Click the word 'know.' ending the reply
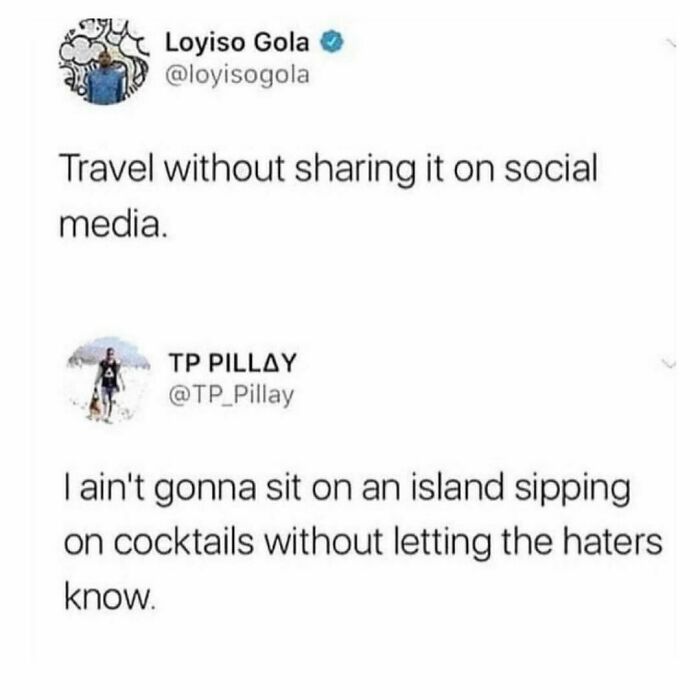 point(110,597)
